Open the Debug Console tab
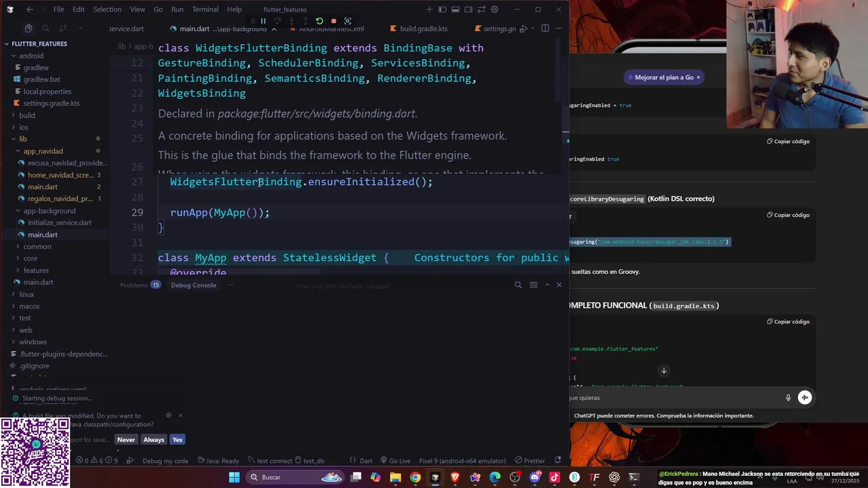 point(193,285)
